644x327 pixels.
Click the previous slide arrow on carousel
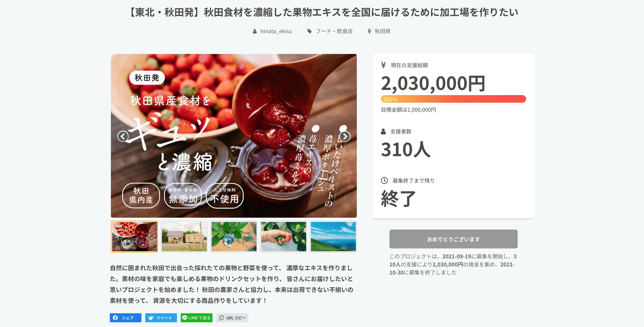[x=123, y=137]
